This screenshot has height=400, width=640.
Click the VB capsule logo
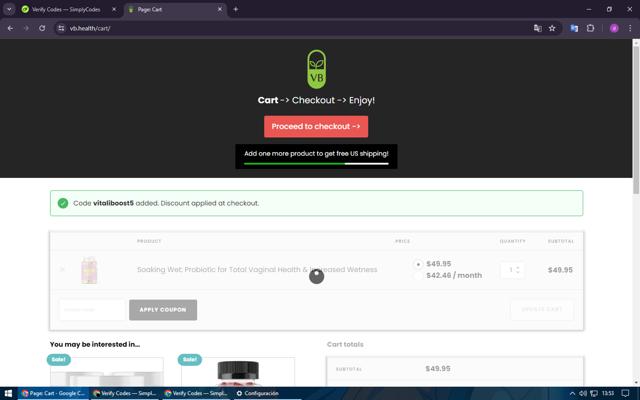(316, 69)
